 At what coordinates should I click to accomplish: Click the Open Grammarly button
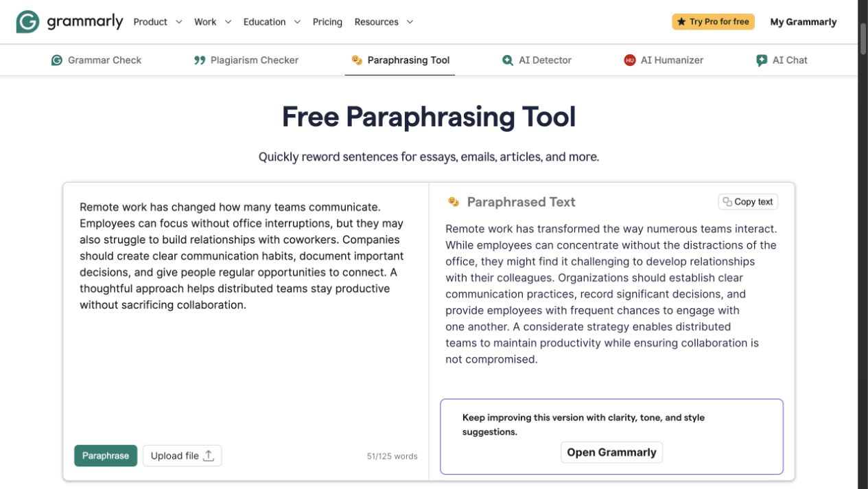[611, 453]
